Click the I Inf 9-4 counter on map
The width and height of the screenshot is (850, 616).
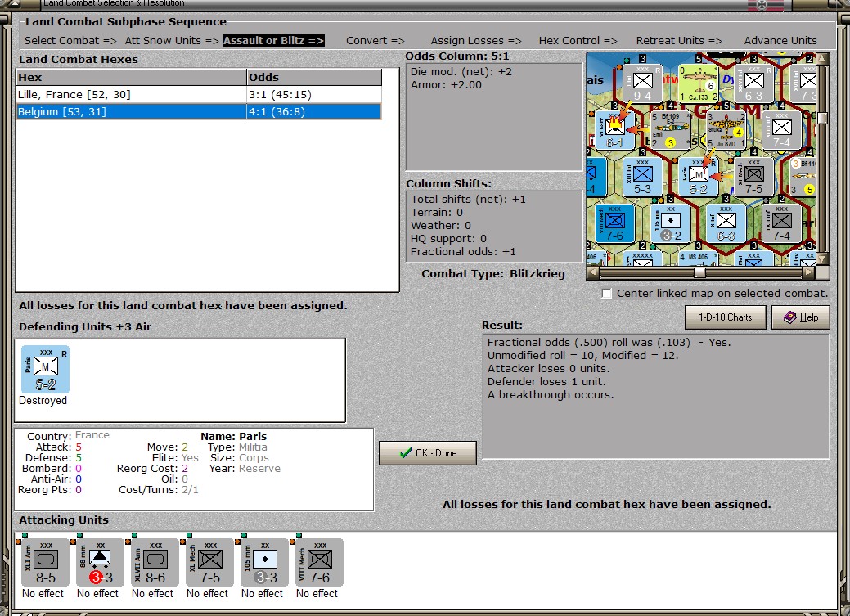(642, 83)
